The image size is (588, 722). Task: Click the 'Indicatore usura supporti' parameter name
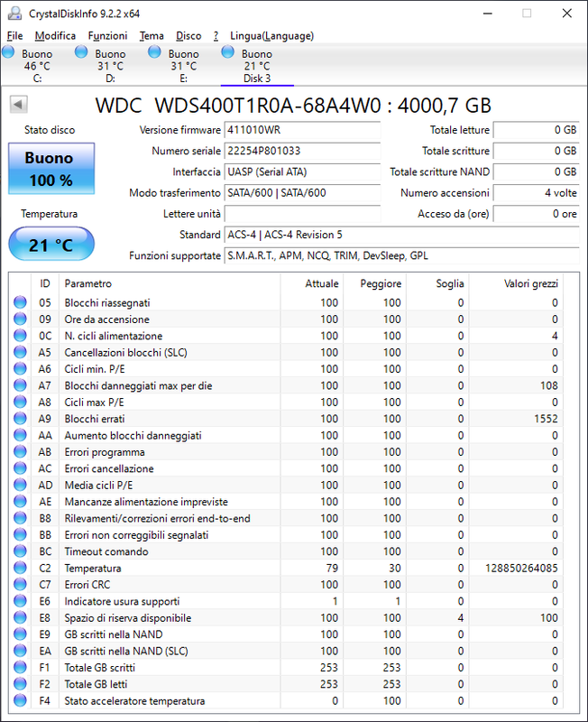pyautogui.click(x=122, y=601)
